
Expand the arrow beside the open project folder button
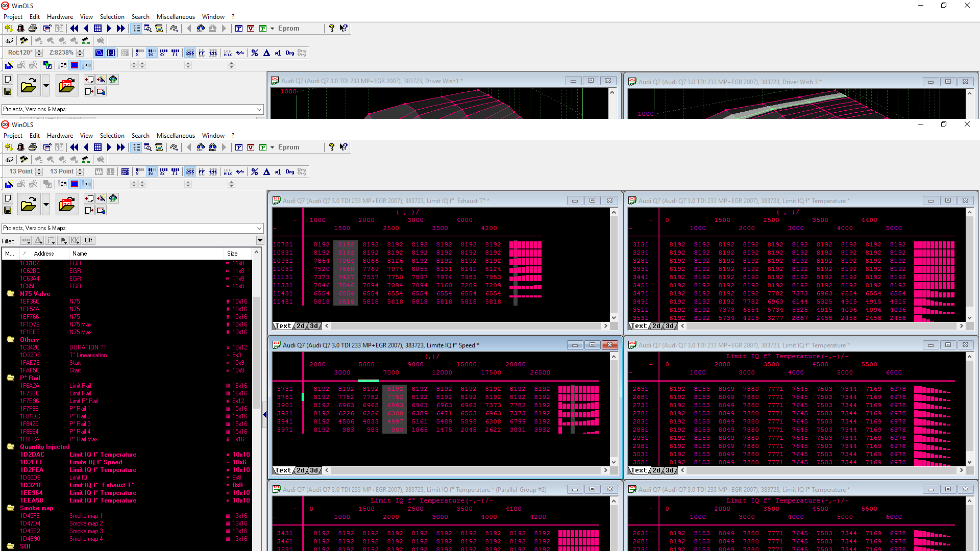click(46, 205)
